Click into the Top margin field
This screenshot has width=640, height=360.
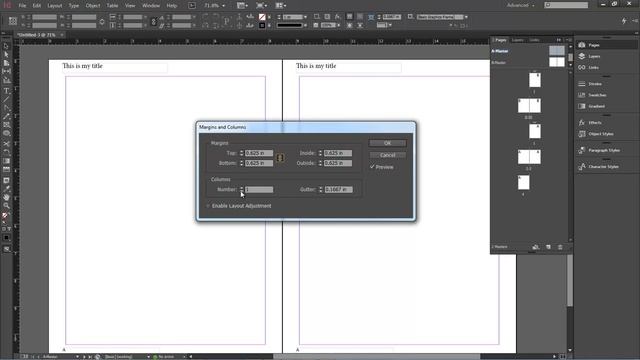click(259, 153)
